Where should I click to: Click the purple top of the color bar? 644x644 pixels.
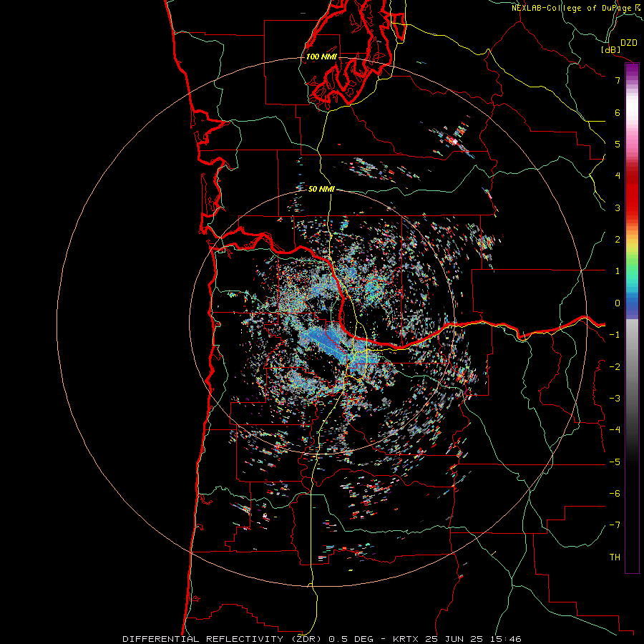point(632,70)
